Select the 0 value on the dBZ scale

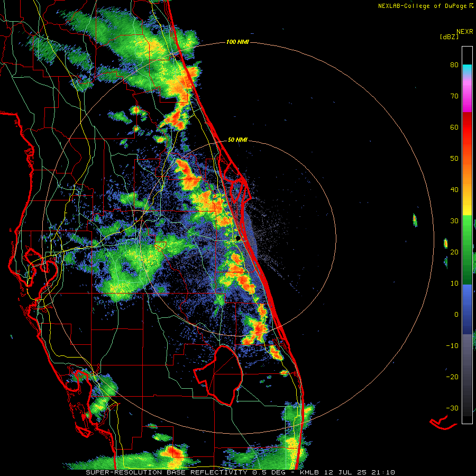[x=456, y=315]
